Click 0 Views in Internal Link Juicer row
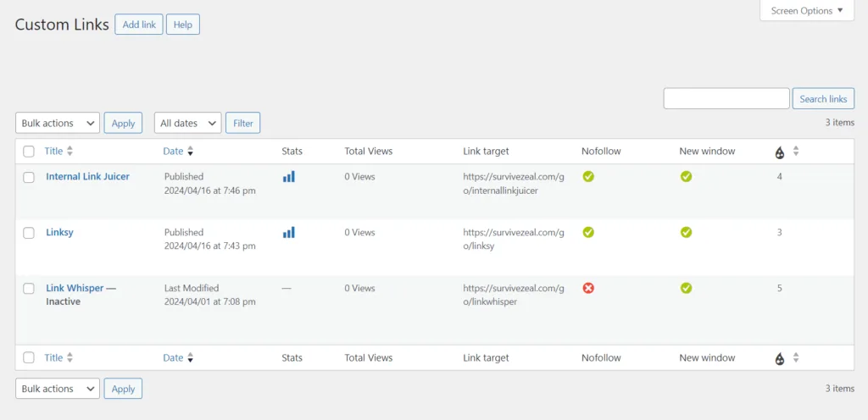Viewport: 868px width, 420px height. pyautogui.click(x=359, y=177)
